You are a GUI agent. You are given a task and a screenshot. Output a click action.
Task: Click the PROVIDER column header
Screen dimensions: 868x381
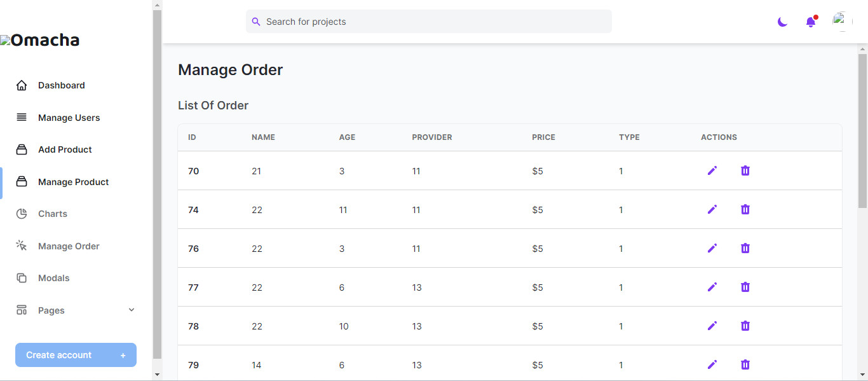pos(432,137)
